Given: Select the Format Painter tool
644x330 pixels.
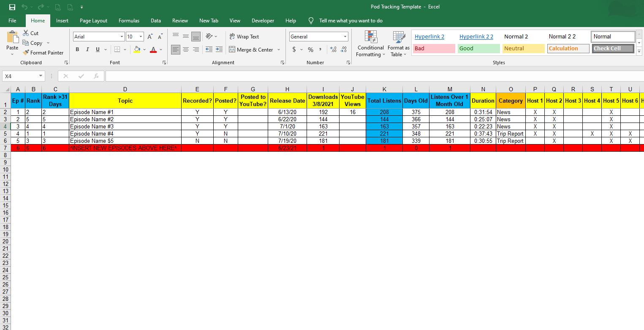Looking at the screenshot, I should 43,52.
